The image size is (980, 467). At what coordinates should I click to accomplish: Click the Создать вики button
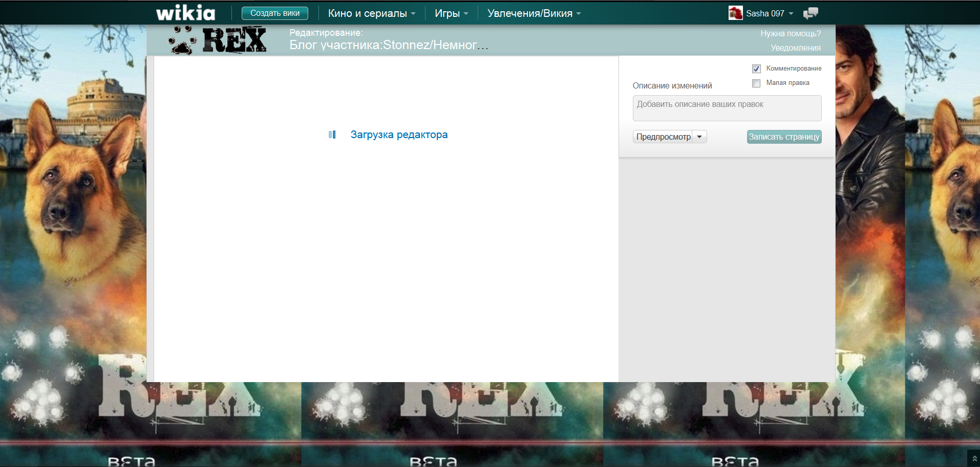coord(275,13)
